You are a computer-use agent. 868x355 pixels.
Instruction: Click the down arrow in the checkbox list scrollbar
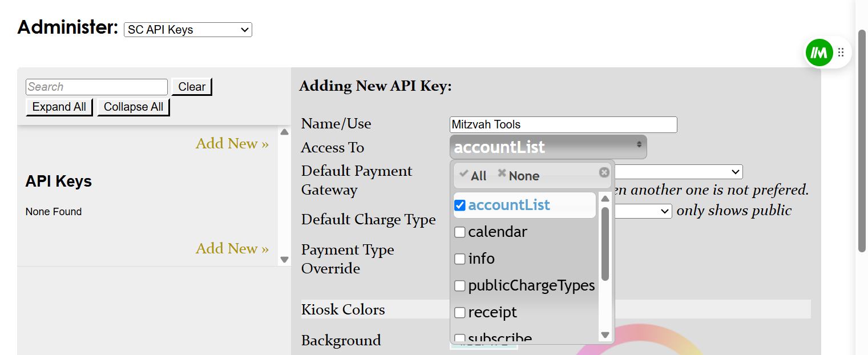click(605, 336)
